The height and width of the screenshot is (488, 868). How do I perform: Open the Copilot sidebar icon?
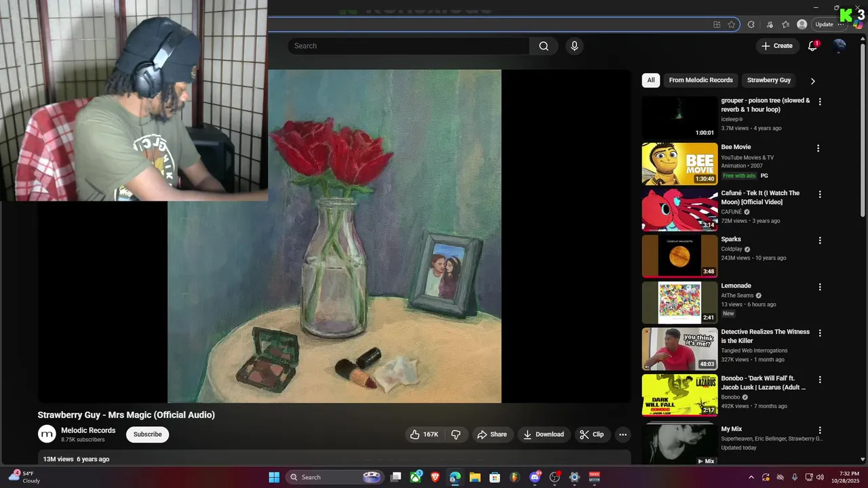click(x=859, y=24)
